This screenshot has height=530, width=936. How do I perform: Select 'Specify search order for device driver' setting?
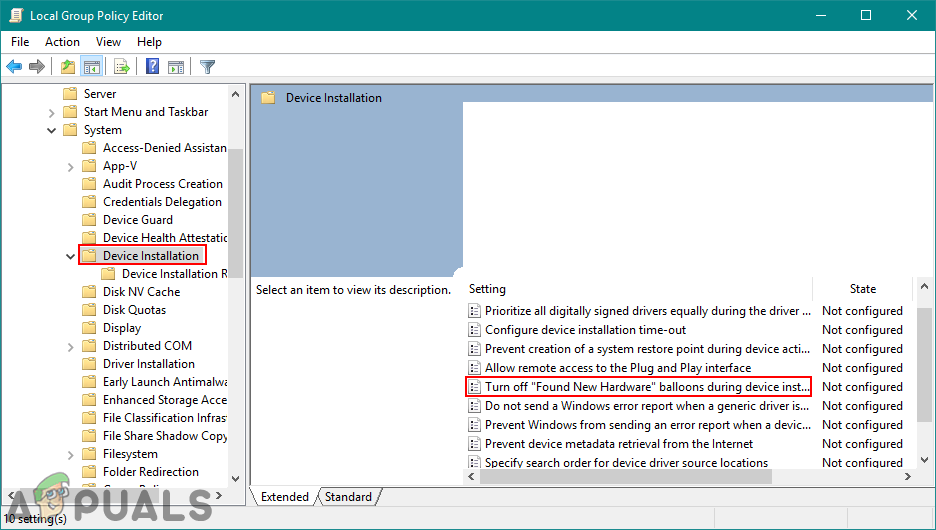[626, 463]
